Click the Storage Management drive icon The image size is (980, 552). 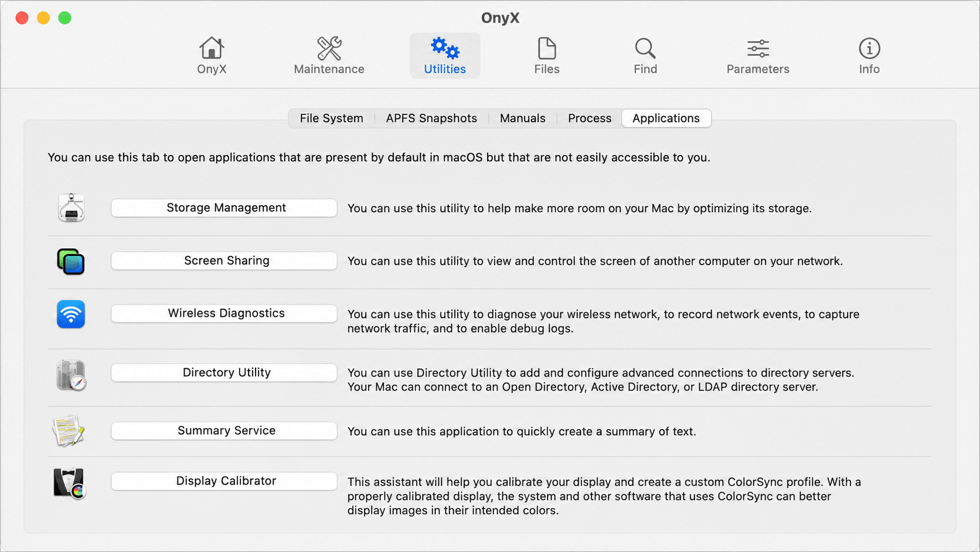[x=72, y=208]
